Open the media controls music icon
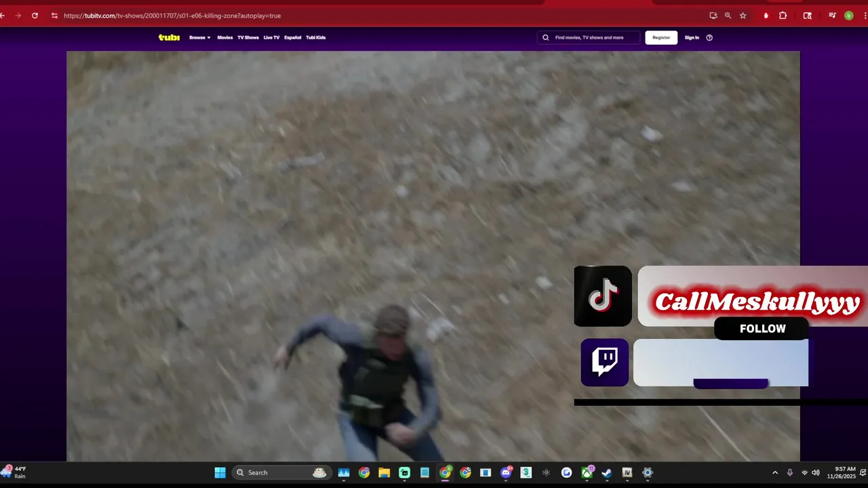 (832, 15)
